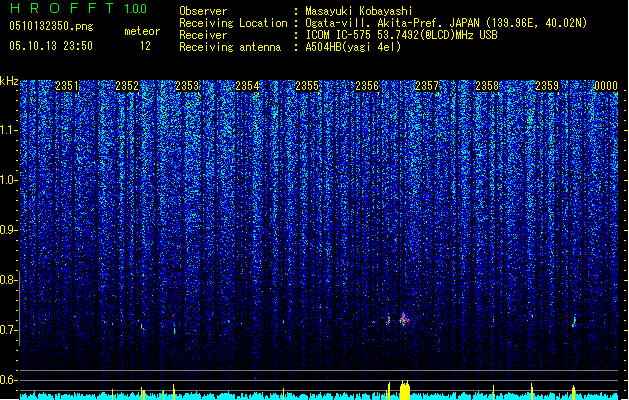Click the 0000 time marker

click(x=606, y=86)
